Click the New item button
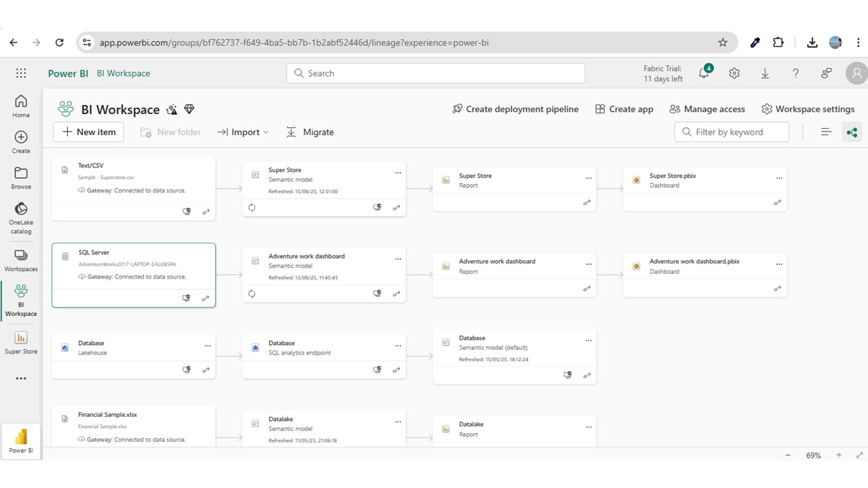Screen dimensions: 868x488 point(89,132)
